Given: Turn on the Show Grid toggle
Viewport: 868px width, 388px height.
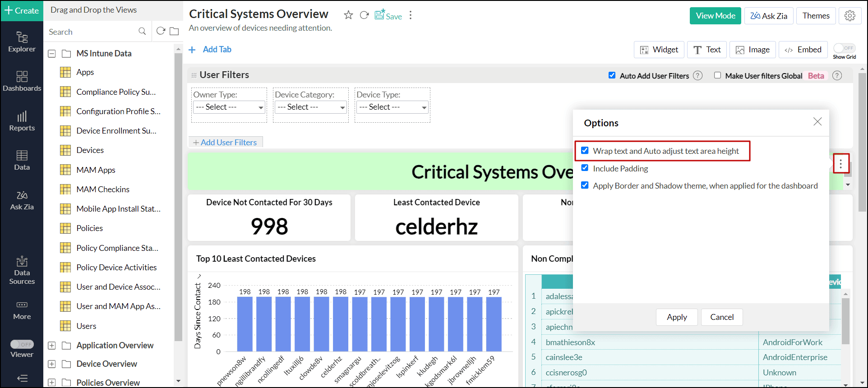Looking at the screenshot, I should [x=844, y=48].
